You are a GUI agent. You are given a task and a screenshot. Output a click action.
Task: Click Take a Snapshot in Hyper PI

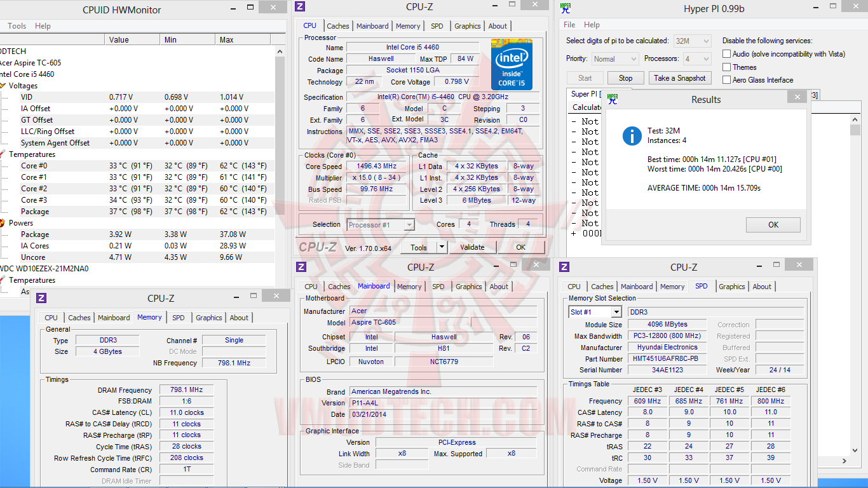[680, 78]
